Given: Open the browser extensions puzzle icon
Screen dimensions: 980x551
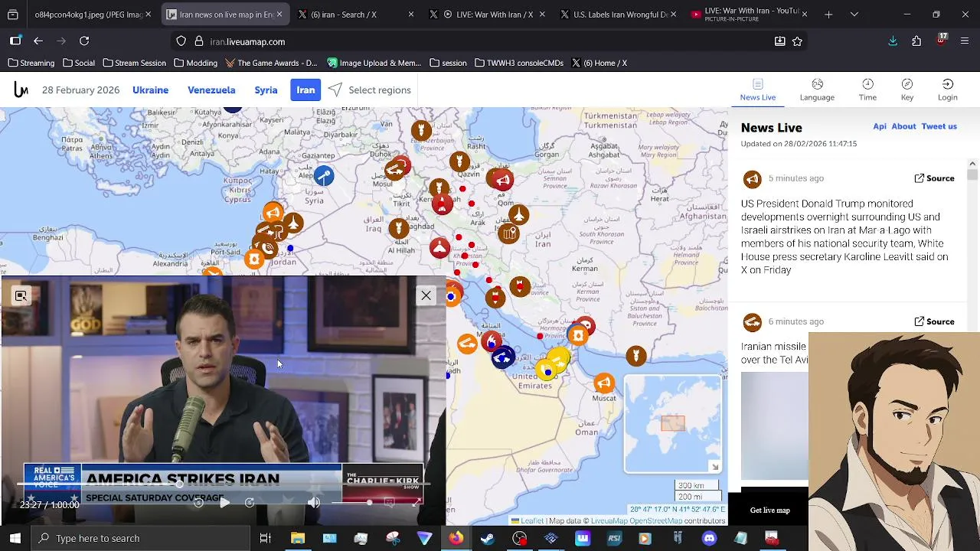Looking at the screenshot, I should click(916, 41).
